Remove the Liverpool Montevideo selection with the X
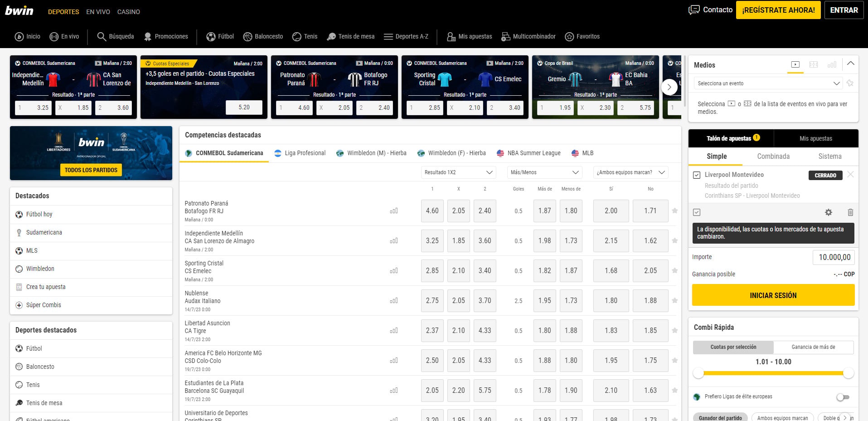This screenshot has height=421, width=868. (x=850, y=175)
